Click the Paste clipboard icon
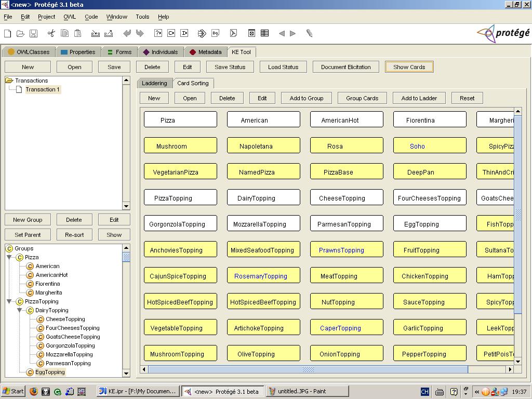 pyautogui.click(x=78, y=33)
